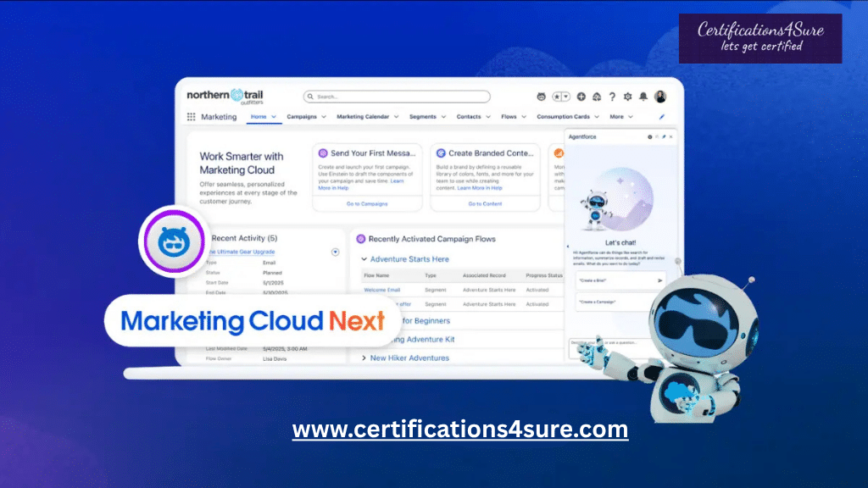Click "Segment" type in Welcome Email row
The width and height of the screenshot is (868, 488).
(436, 290)
